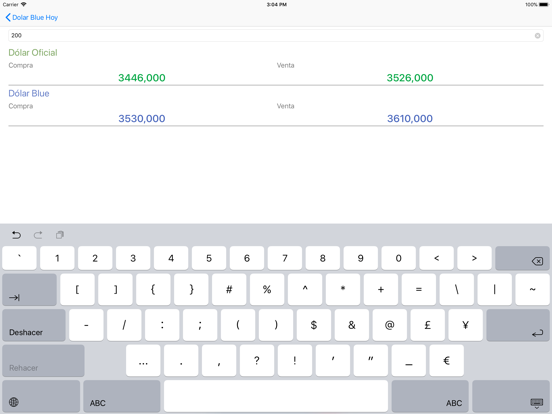Tap the tilde key
Screen dimensions: 552x414
coord(533,289)
